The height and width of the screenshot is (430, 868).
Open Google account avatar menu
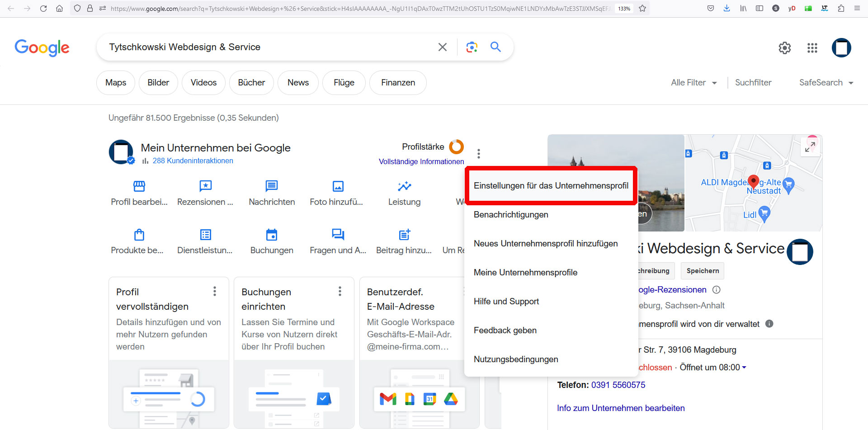841,48
